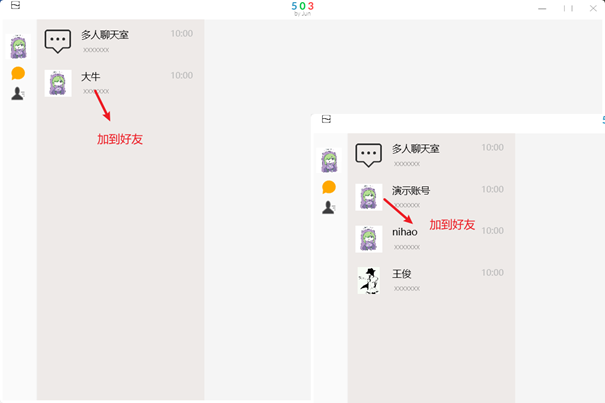Select 多人聊天室 name in main window list
This screenshot has width=605, height=403.
105,35
